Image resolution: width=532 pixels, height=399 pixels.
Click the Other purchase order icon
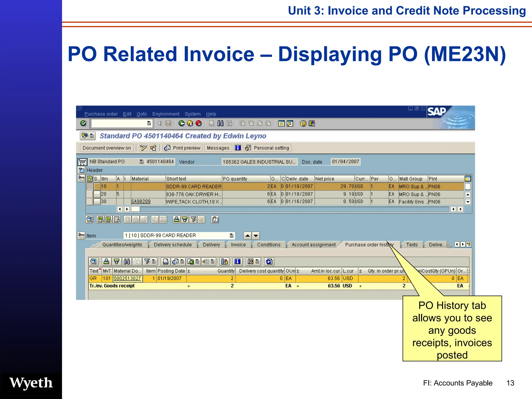click(154, 148)
